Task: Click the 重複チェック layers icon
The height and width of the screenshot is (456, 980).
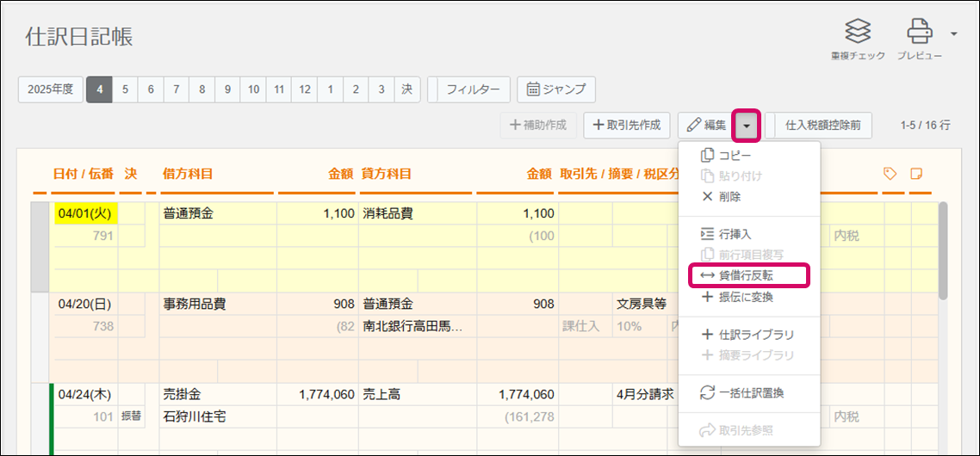Action: [858, 33]
